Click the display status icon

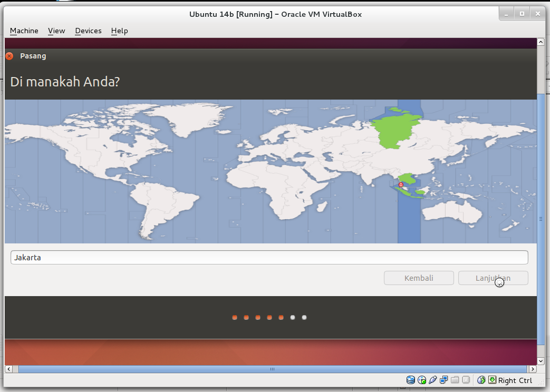(x=443, y=380)
